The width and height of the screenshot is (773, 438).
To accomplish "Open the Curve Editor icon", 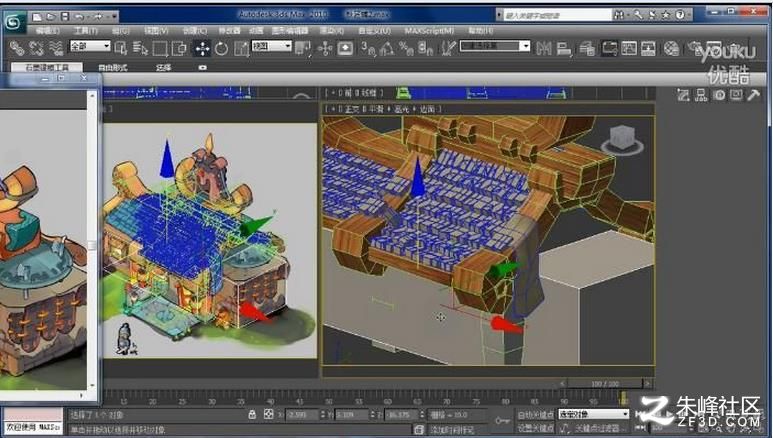I will click(x=629, y=48).
